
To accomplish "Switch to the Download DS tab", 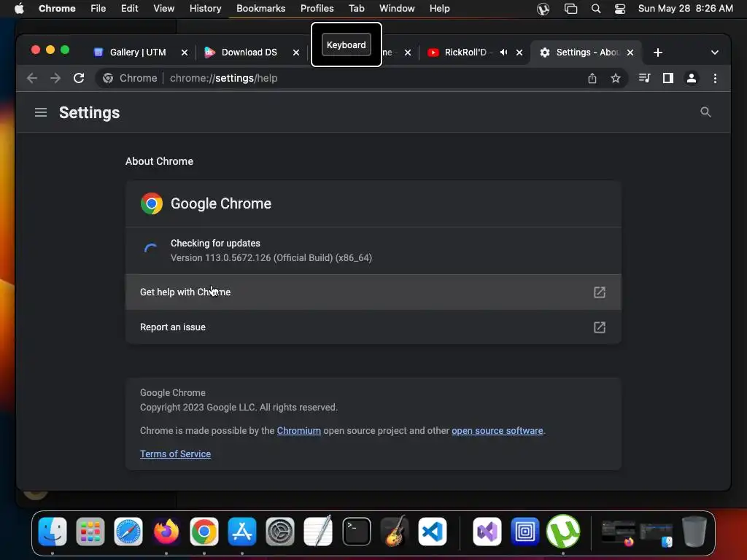I will coord(249,52).
